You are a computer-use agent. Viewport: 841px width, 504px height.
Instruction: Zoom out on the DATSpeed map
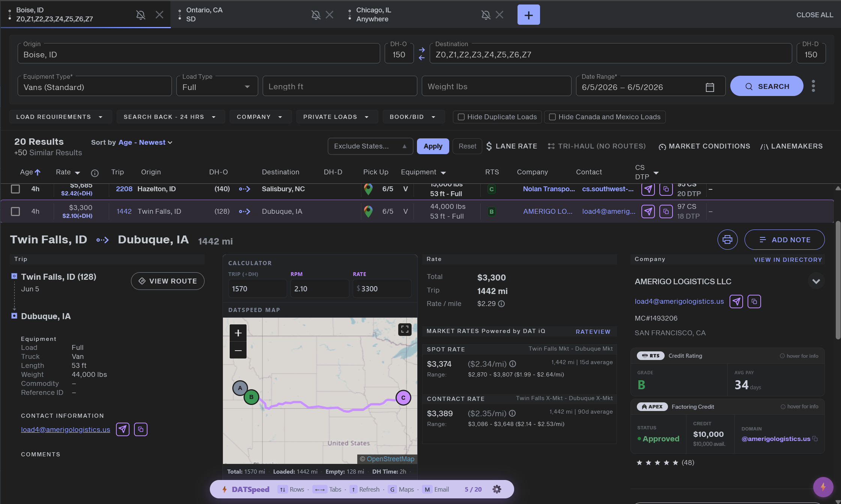(x=238, y=350)
